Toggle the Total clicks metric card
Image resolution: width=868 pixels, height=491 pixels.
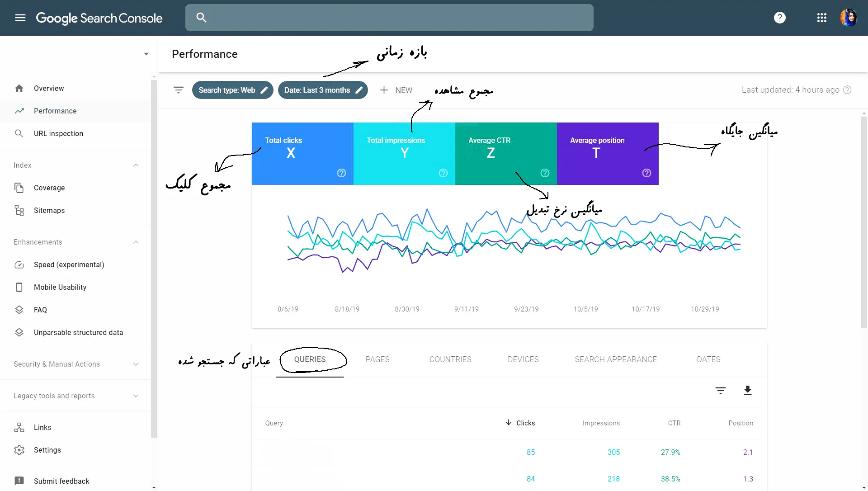(302, 154)
